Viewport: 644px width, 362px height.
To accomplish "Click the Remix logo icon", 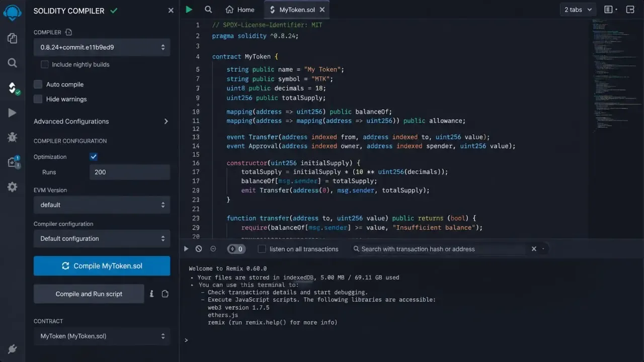I will tap(13, 13).
